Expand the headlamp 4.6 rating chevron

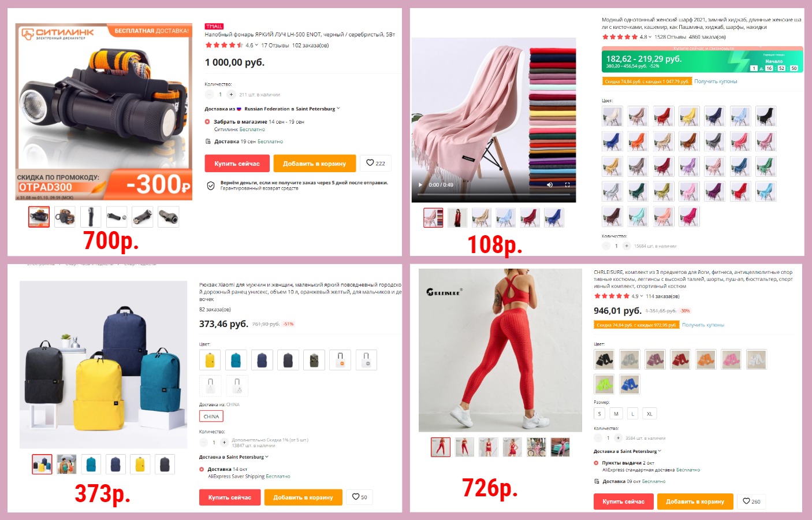[256, 45]
